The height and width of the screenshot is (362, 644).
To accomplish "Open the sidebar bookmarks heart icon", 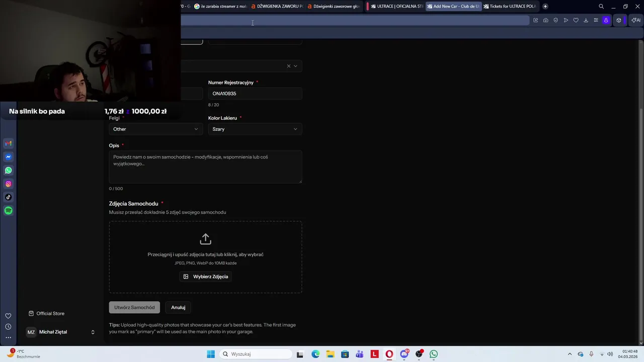I will click(x=8, y=316).
